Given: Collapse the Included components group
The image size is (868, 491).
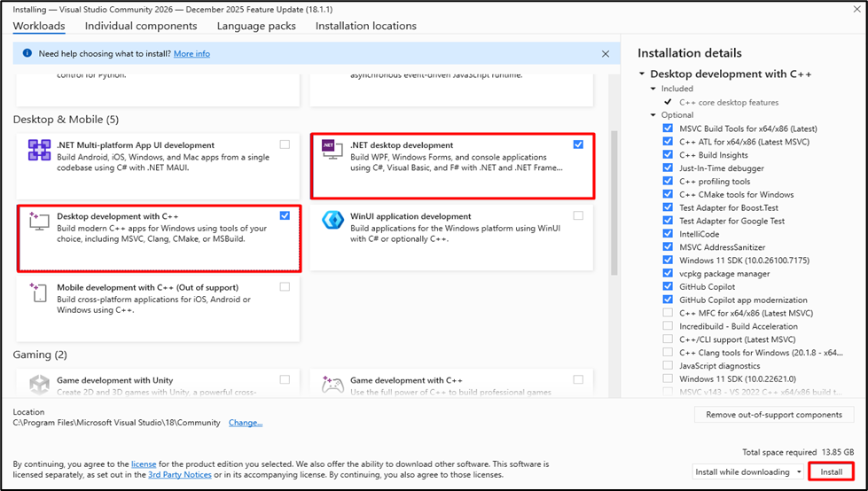Looking at the screenshot, I should (x=653, y=89).
